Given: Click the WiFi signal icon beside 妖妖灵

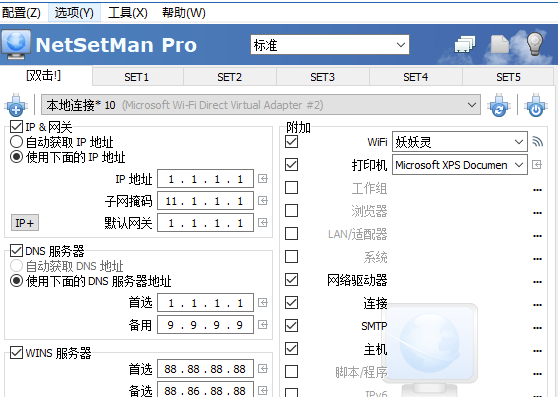Looking at the screenshot, I should tap(537, 142).
